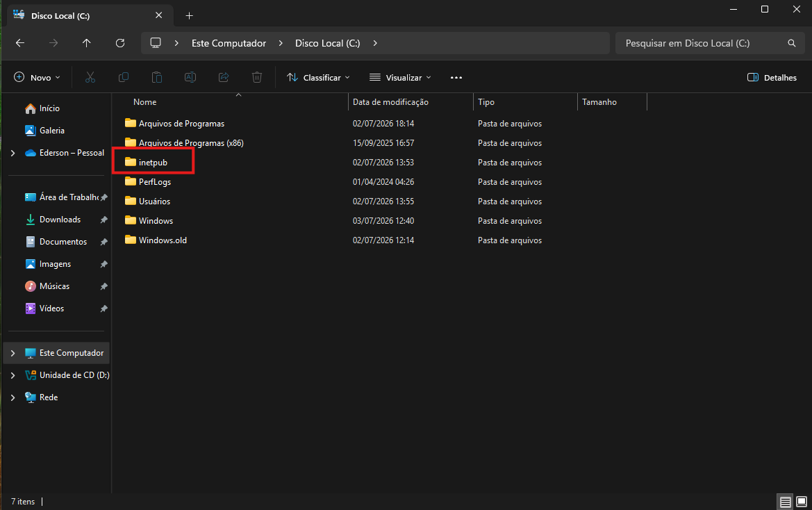This screenshot has width=812, height=510.
Task: Open the Classificar sort dropdown
Action: (319, 78)
